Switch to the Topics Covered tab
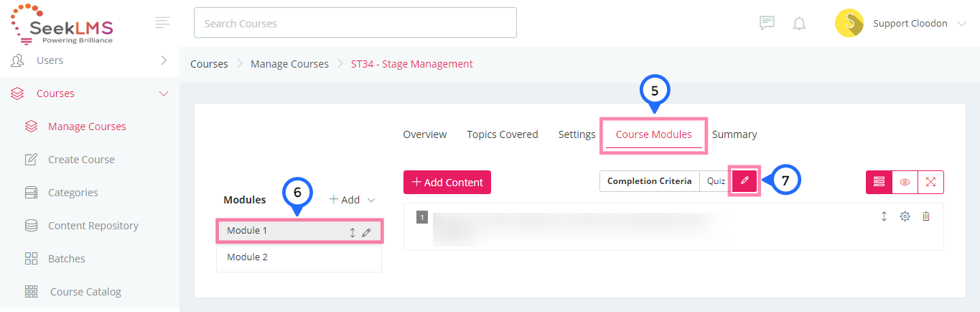The image size is (980, 312). tap(503, 134)
